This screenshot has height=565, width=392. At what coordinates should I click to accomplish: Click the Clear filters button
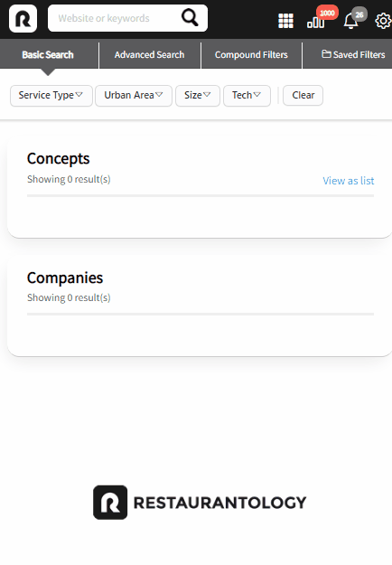click(x=303, y=96)
